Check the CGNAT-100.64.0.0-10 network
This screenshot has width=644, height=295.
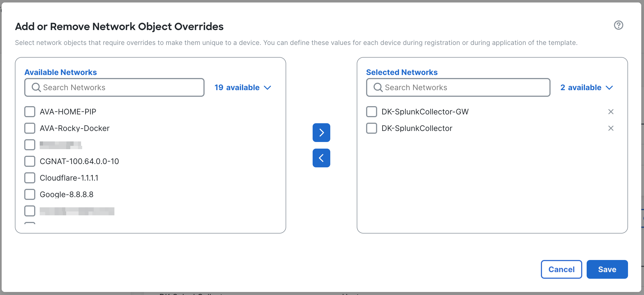(x=29, y=161)
